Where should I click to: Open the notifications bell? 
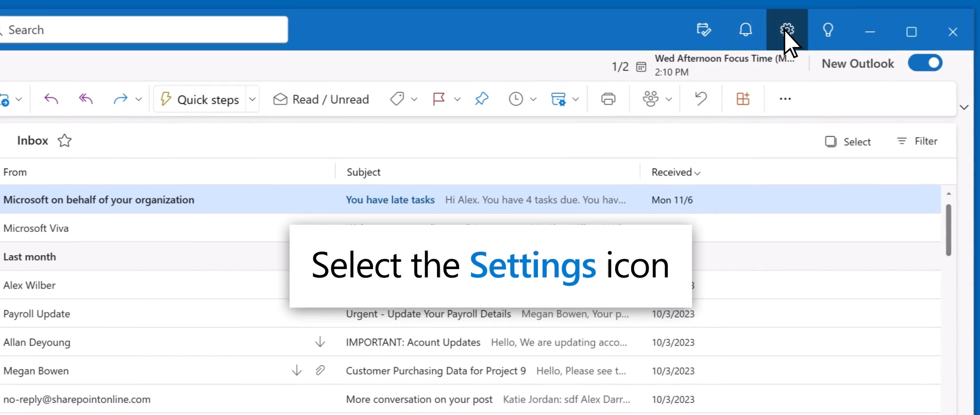746,30
